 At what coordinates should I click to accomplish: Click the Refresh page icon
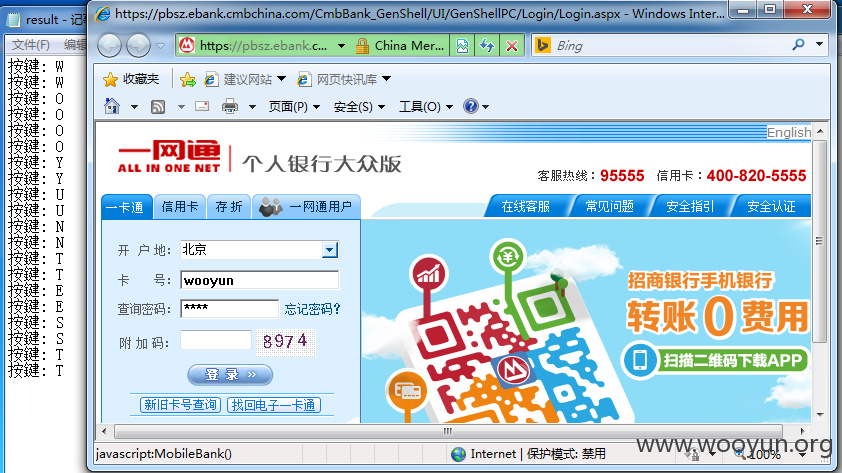point(487,46)
